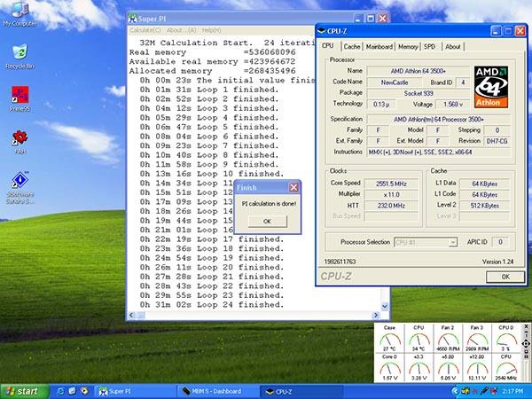The image size is (532, 399).
Task: Click the +12.00 voltage gauge
Action: 477,367
